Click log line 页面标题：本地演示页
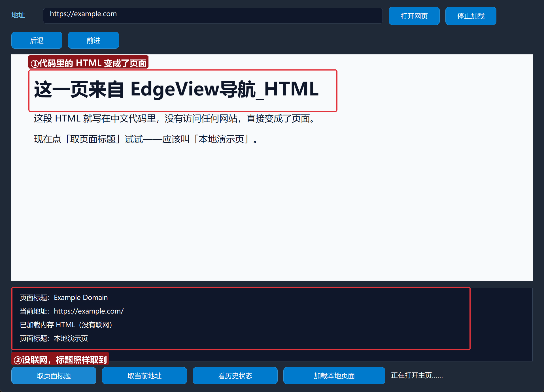Viewport: 544px width, 392px height. [54, 338]
